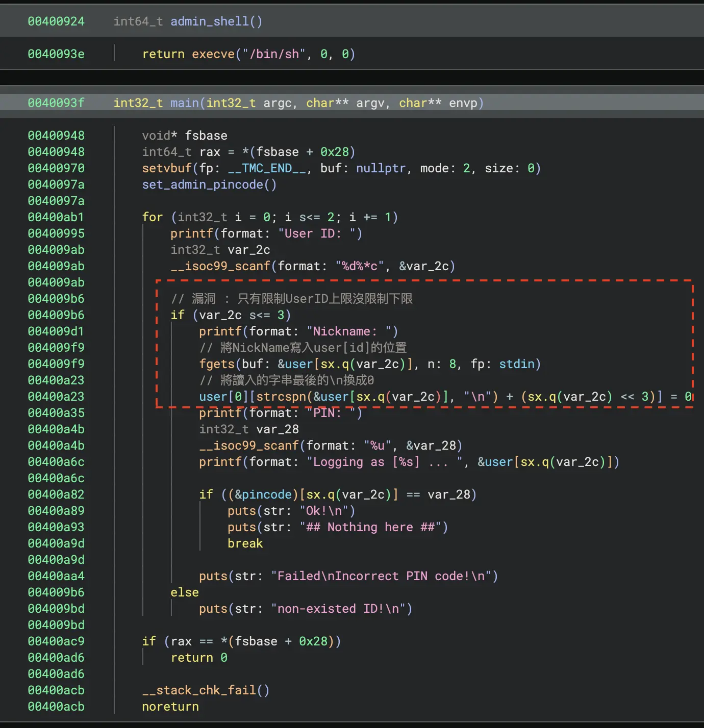Screen dimensions: 704x728
Task: Open the admin_shell function name
Action: [x=209, y=21]
